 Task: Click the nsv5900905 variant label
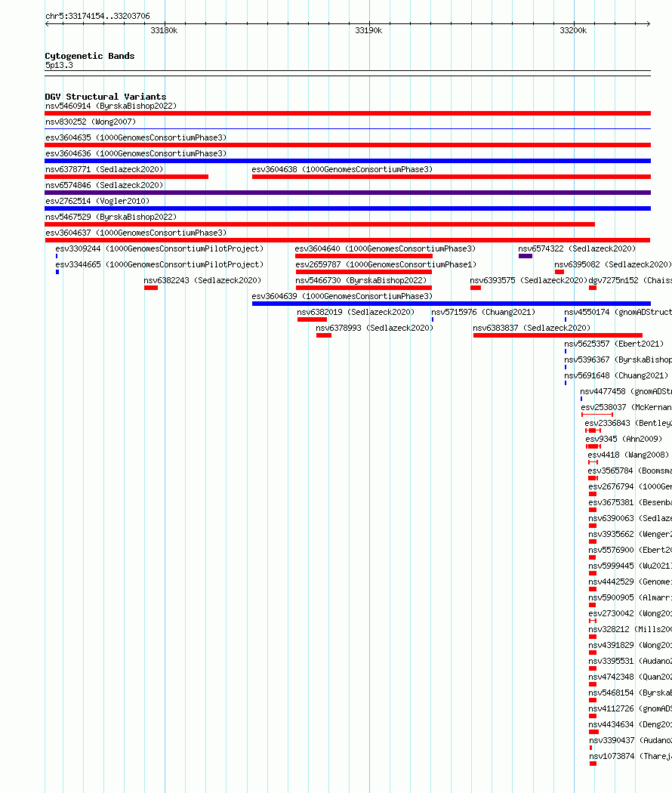(630, 597)
